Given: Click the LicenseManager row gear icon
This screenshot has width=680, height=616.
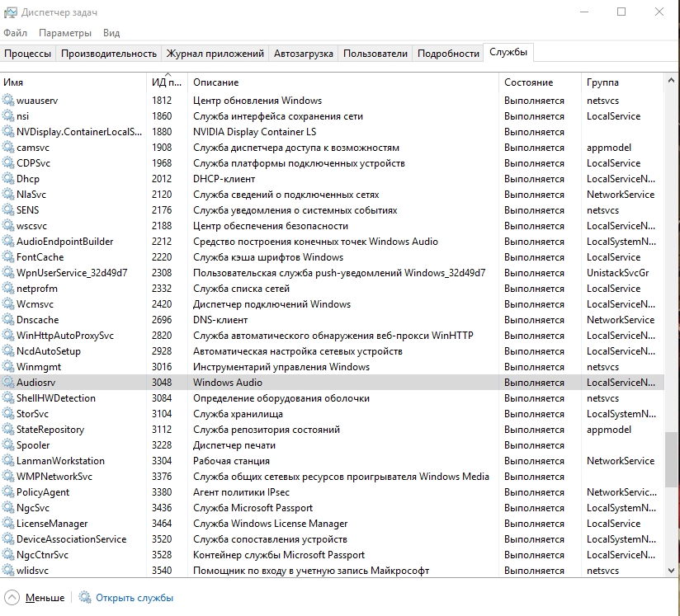Looking at the screenshot, I should coord(8,524).
